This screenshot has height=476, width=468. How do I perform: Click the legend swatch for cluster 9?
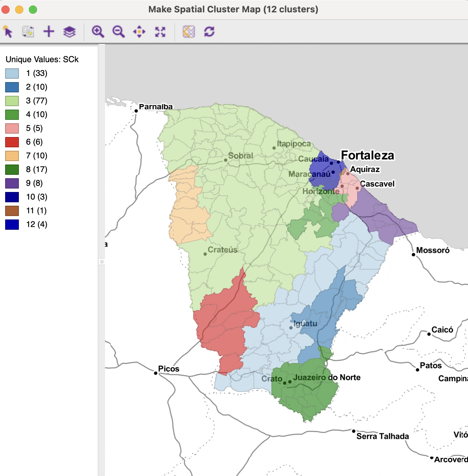(12, 183)
